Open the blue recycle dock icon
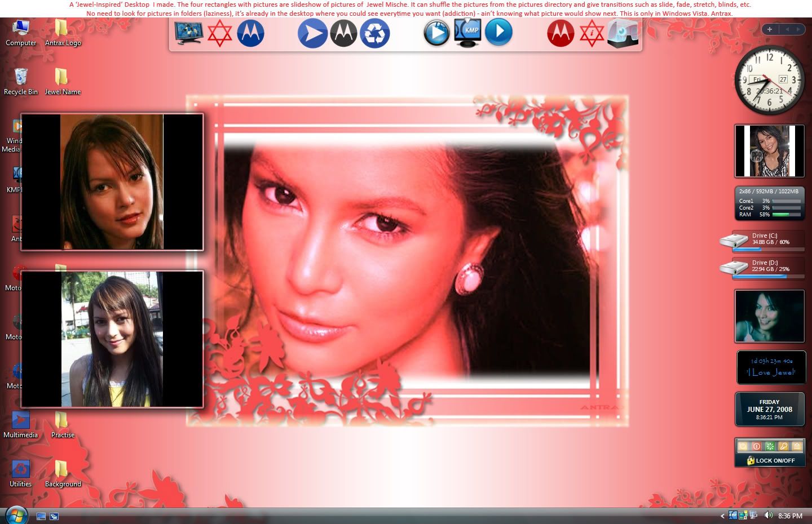This screenshot has height=524, width=812. (375, 33)
